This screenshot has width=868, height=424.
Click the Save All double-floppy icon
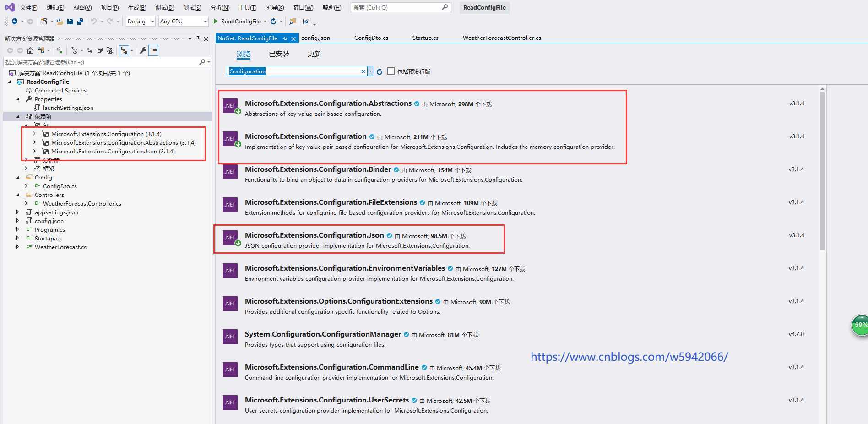(x=80, y=21)
